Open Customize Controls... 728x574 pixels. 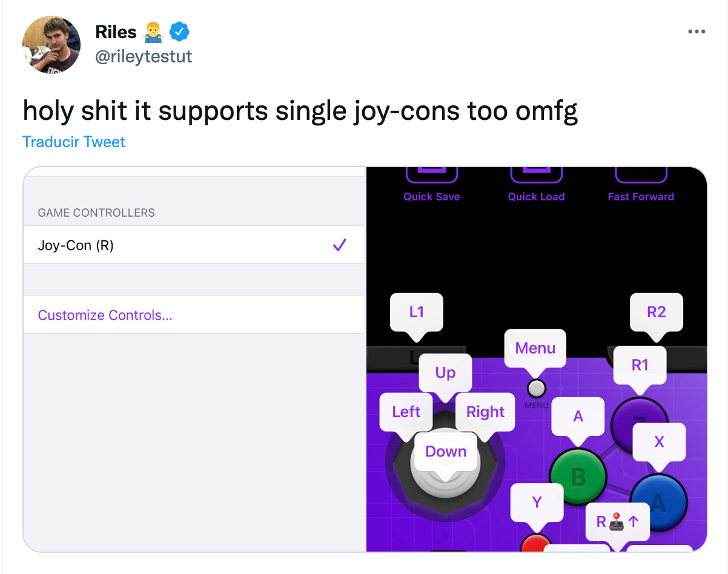click(x=105, y=315)
